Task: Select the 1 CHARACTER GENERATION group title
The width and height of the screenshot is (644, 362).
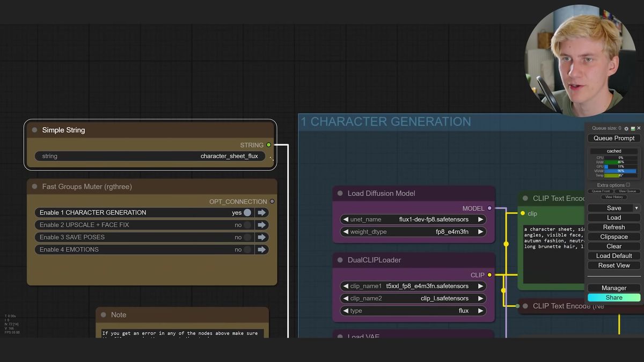Action: coord(386,122)
